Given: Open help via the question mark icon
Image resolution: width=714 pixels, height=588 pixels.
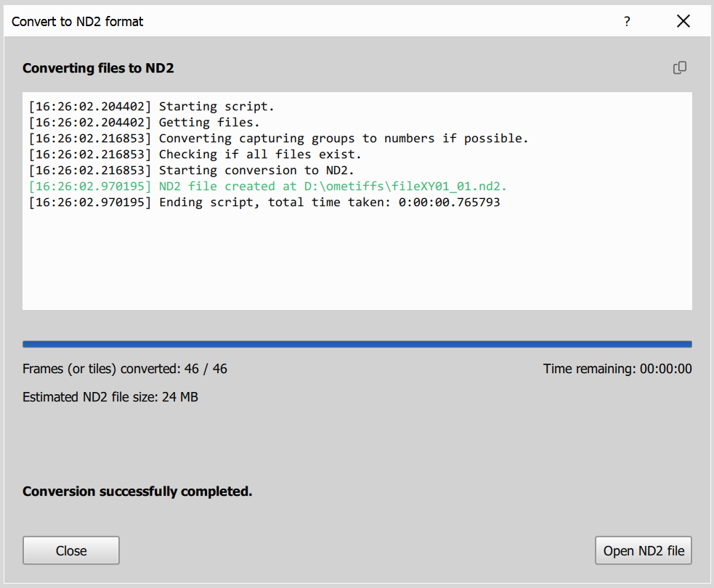Looking at the screenshot, I should click(x=626, y=21).
